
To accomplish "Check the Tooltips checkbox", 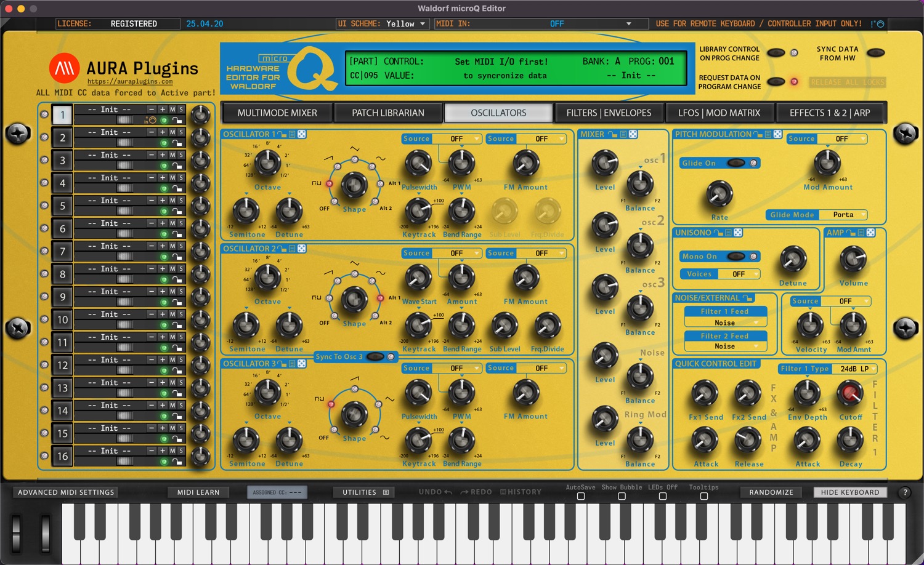I will [704, 496].
